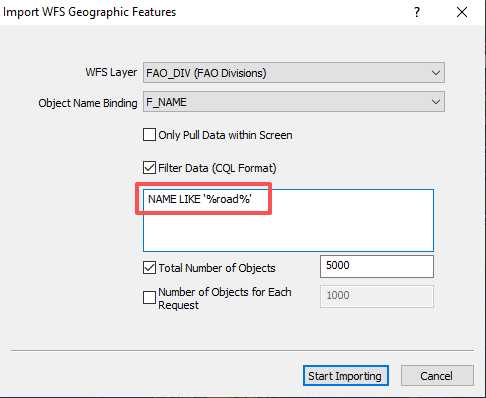Click the question mark help icon
The height and width of the screenshot is (398, 486).
(417, 12)
